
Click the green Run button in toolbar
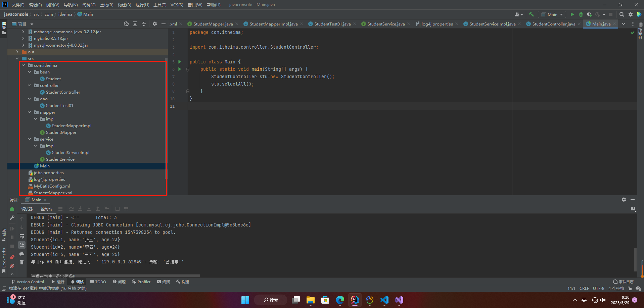tap(572, 14)
